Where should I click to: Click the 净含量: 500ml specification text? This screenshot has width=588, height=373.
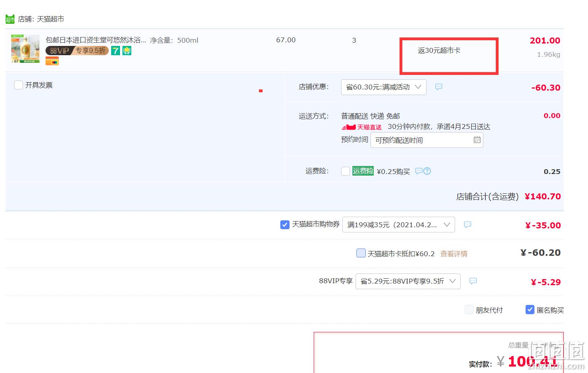[174, 40]
